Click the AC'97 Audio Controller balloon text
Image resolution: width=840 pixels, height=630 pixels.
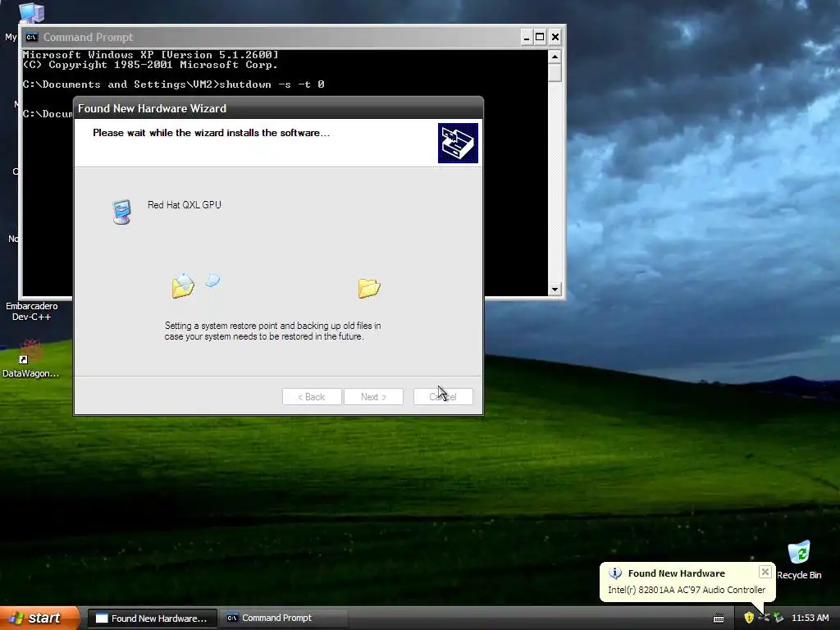point(687,590)
